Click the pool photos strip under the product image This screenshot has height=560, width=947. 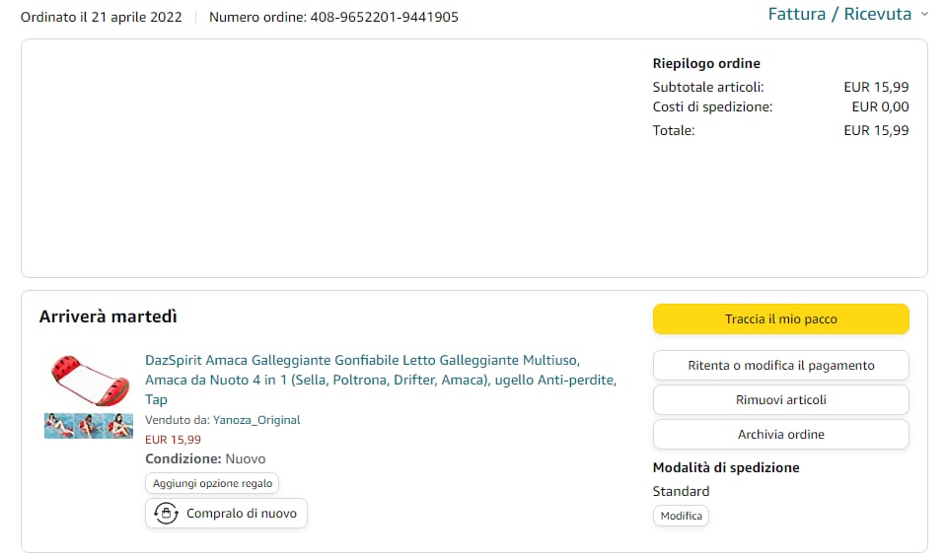(x=88, y=426)
